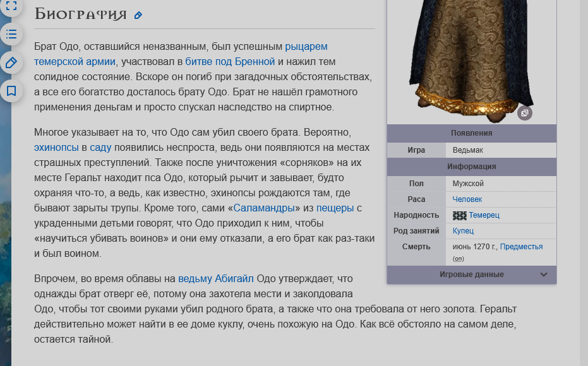The image size is (588, 366).
Task: Open Темерец link in infobox
Action: point(484,215)
